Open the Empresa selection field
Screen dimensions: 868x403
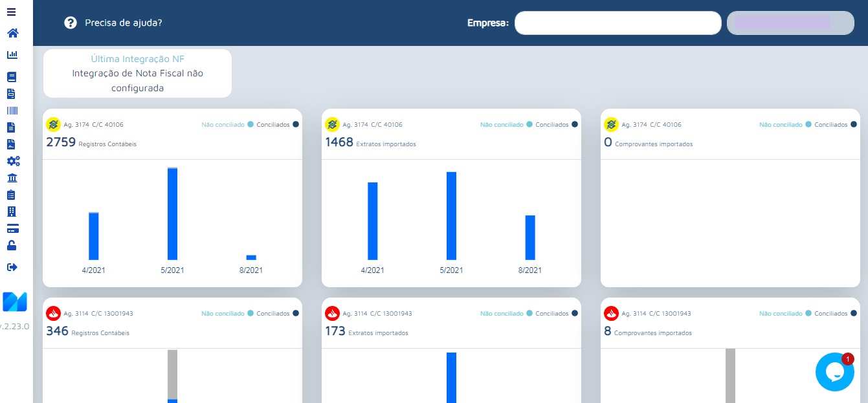click(618, 23)
